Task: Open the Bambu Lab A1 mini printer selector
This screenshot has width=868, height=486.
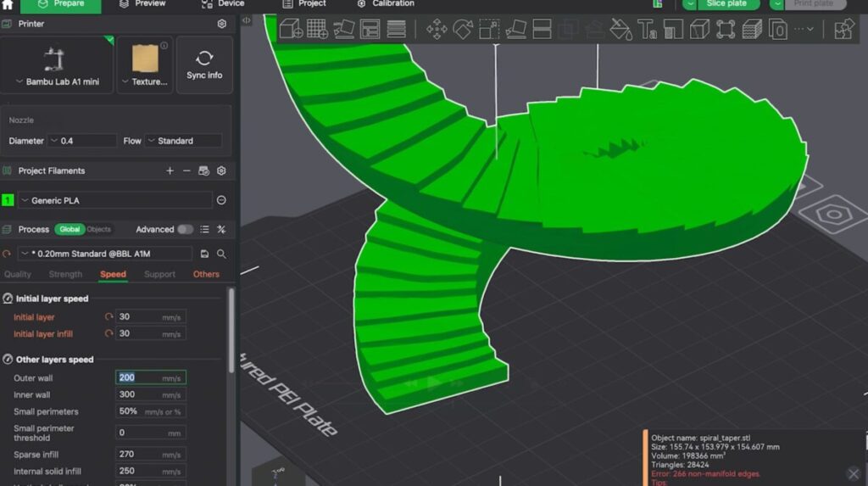Action: pyautogui.click(x=57, y=81)
